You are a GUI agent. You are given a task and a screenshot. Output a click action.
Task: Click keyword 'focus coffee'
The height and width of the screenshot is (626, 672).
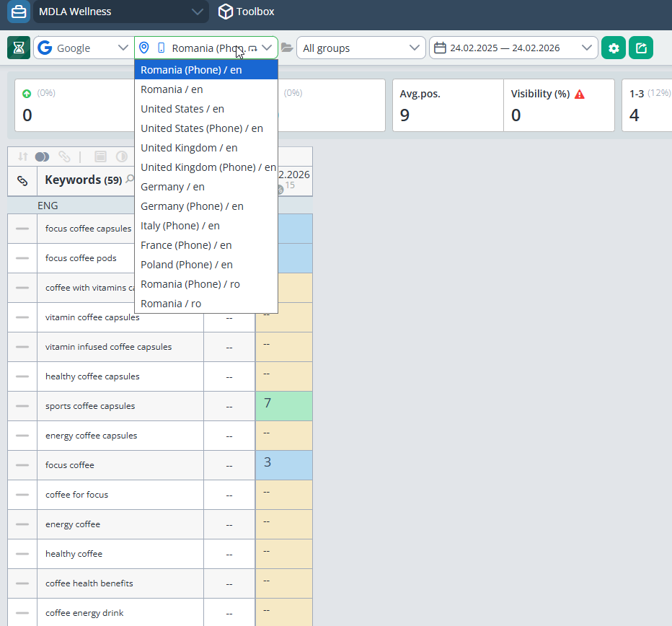(x=70, y=465)
